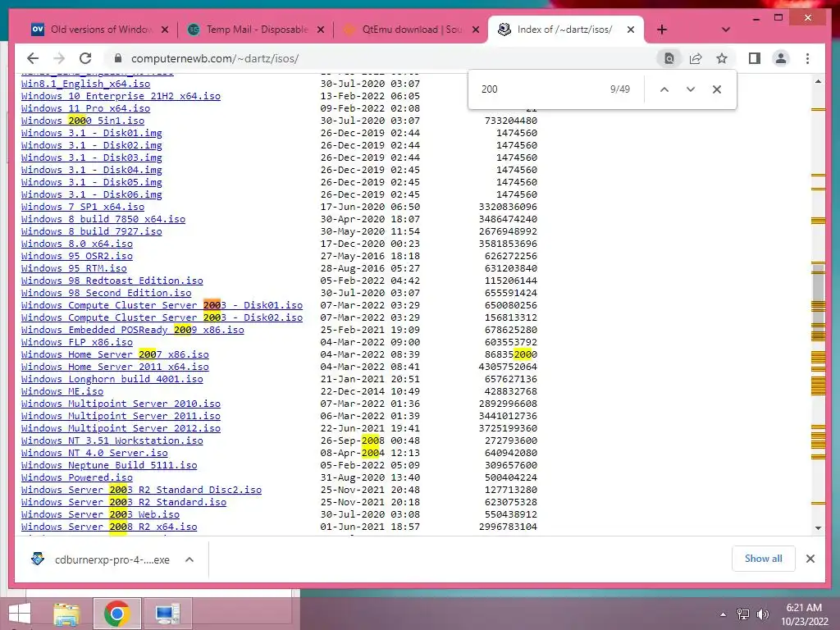Image resolution: width=840 pixels, height=630 pixels.
Task: Jump to next find result
Action: [691, 89]
